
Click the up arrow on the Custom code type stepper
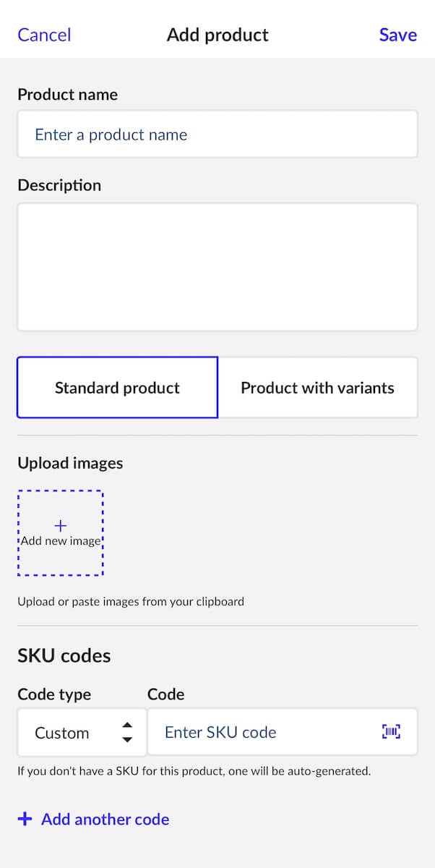[127, 726]
